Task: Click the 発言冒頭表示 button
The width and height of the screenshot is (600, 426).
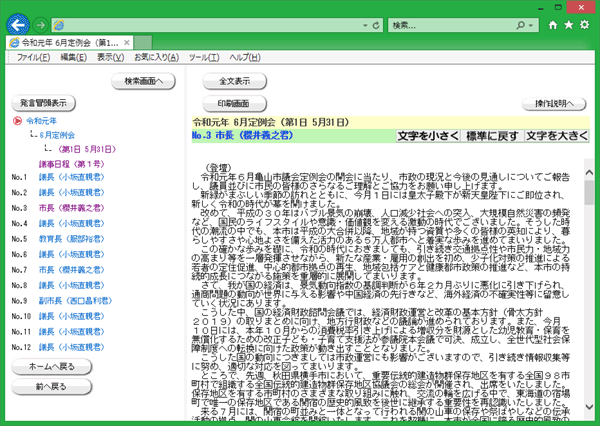Action: point(43,103)
